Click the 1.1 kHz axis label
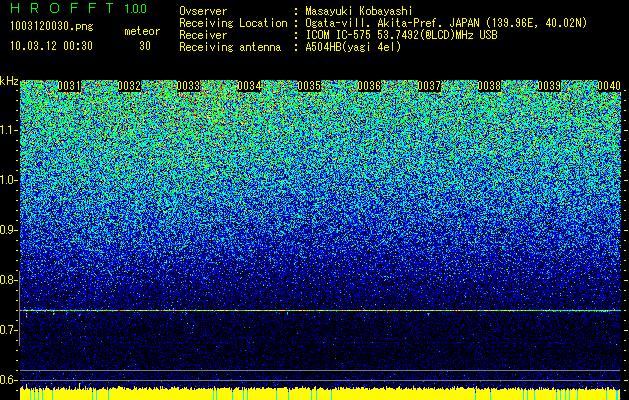The height and width of the screenshot is (400, 629). coord(9,130)
